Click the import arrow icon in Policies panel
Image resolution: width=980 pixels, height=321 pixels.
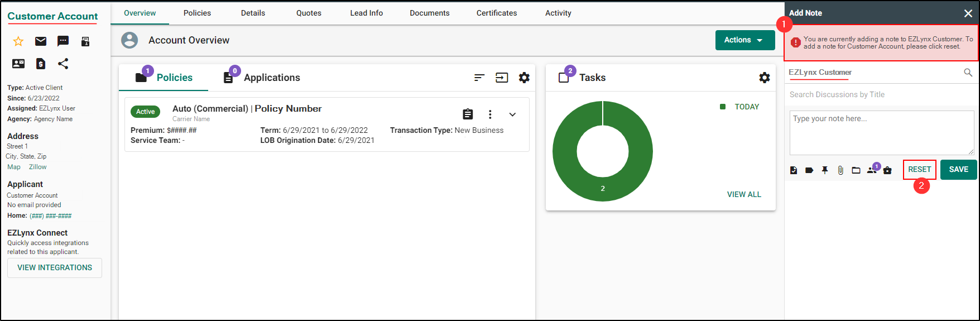[502, 78]
